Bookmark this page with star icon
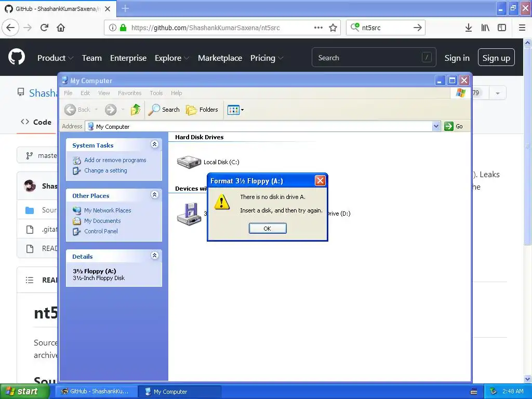Viewport: 532px width, 399px height. click(x=333, y=28)
